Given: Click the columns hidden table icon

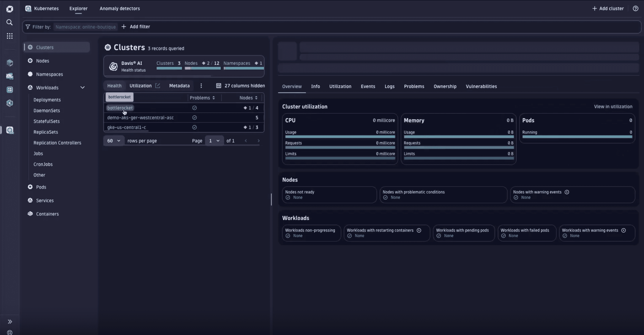Looking at the screenshot, I should click(219, 86).
